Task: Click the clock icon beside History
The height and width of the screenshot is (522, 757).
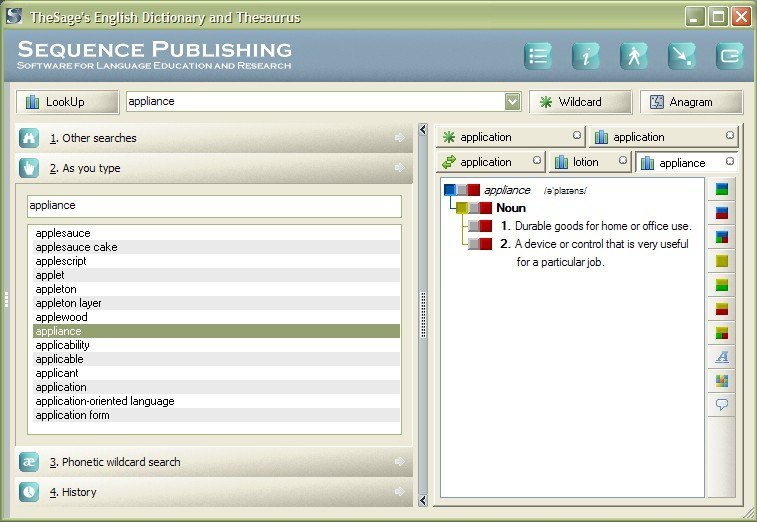Action: click(29, 492)
